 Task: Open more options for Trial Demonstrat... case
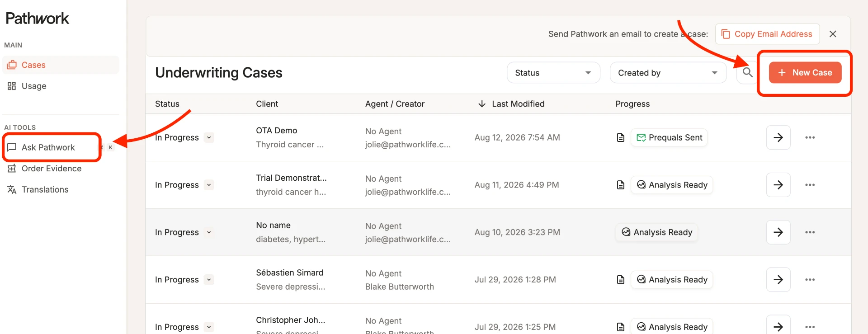click(810, 185)
